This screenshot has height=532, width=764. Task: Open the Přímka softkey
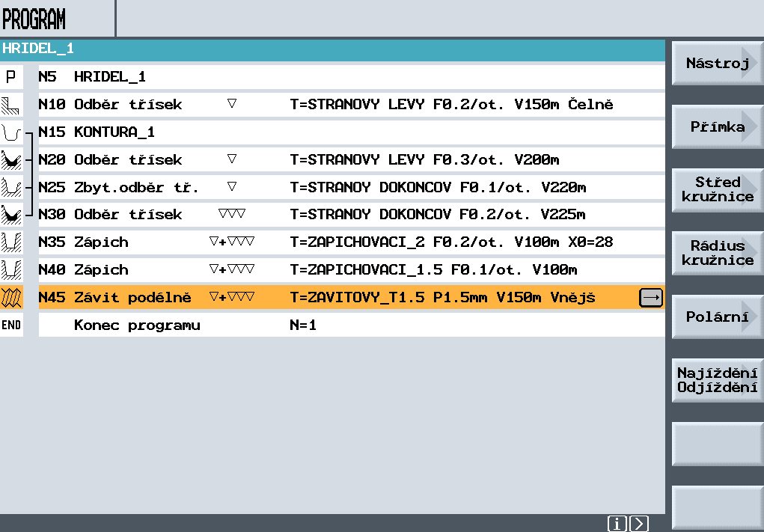tap(717, 126)
